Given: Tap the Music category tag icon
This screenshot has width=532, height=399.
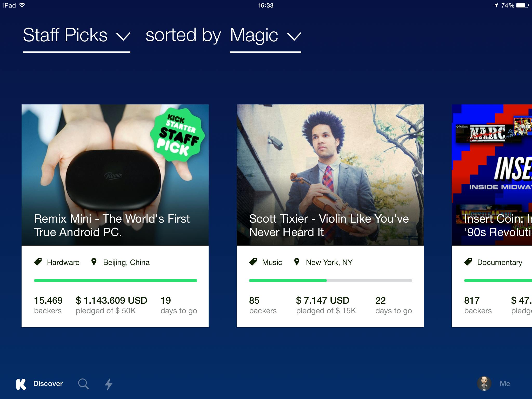Looking at the screenshot, I should pyautogui.click(x=253, y=262).
